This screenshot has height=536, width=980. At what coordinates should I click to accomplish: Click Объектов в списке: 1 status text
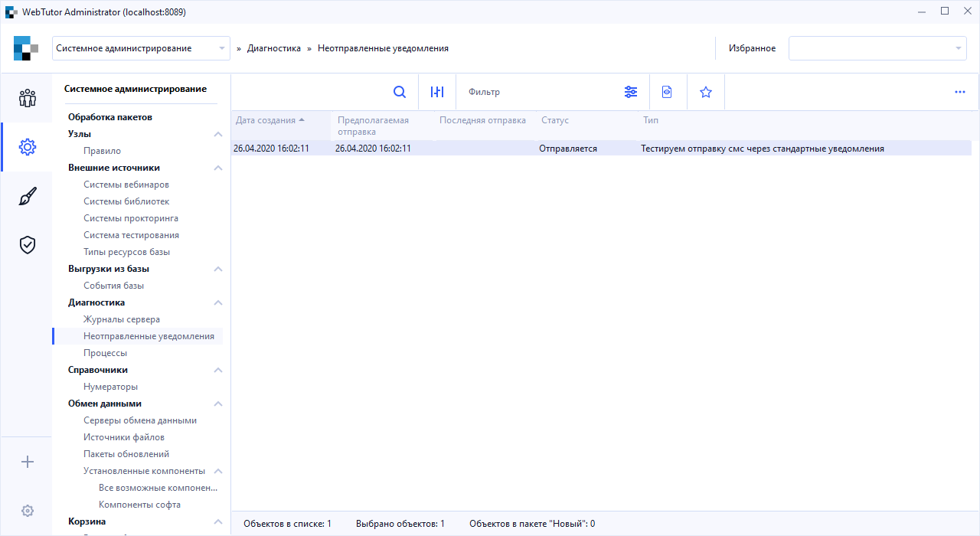click(287, 524)
